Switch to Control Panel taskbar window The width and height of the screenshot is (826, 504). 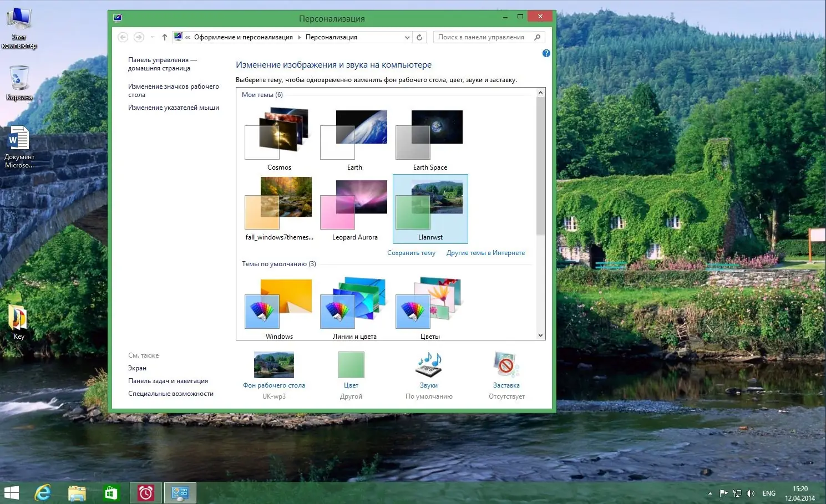click(x=180, y=493)
